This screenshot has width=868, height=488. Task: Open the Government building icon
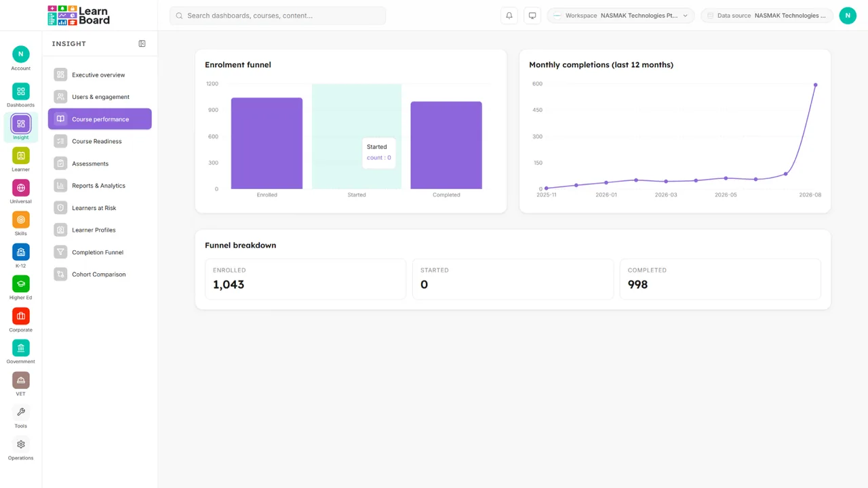tap(20, 348)
